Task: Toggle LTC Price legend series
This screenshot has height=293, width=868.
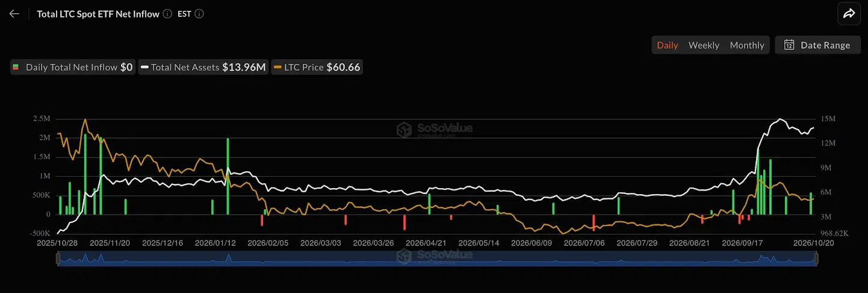Action: click(x=317, y=68)
